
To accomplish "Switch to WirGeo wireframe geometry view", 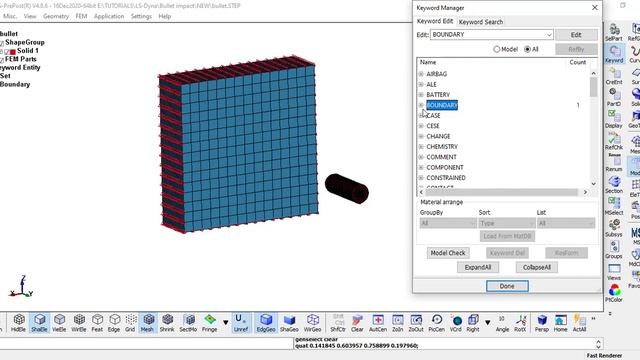I will (313, 322).
